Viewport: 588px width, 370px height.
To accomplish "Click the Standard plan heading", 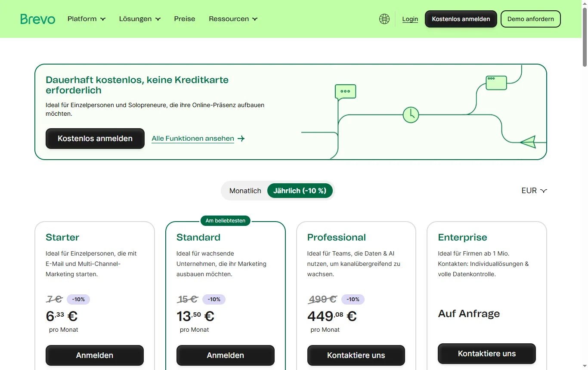I will tap(198, 237).
